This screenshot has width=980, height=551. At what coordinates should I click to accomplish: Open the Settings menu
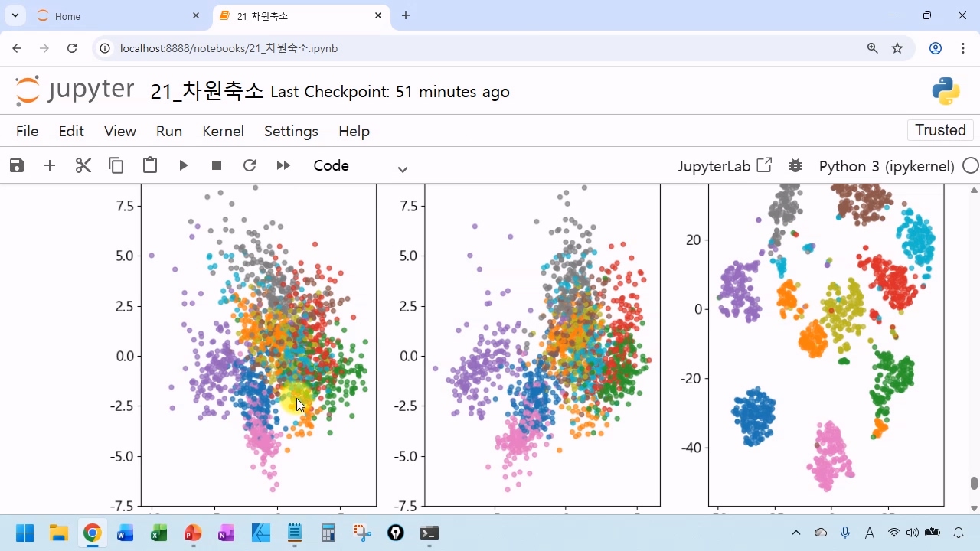(x=291, y=131)
